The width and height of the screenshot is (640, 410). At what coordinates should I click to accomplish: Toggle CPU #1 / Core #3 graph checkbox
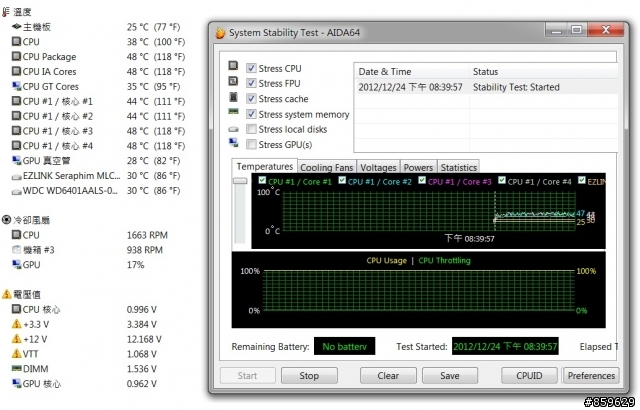point(422,180)
